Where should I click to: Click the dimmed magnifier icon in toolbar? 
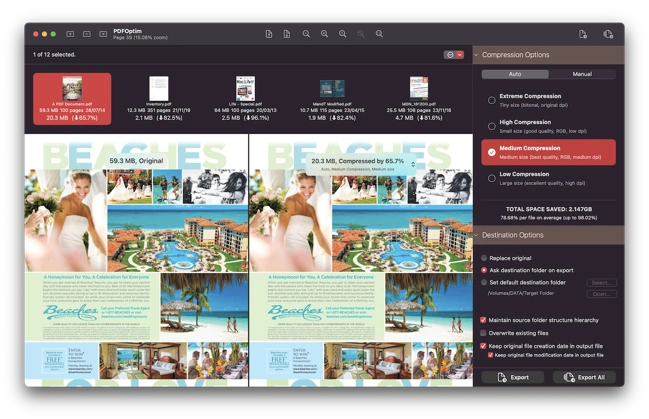click(x=361, y=34)
